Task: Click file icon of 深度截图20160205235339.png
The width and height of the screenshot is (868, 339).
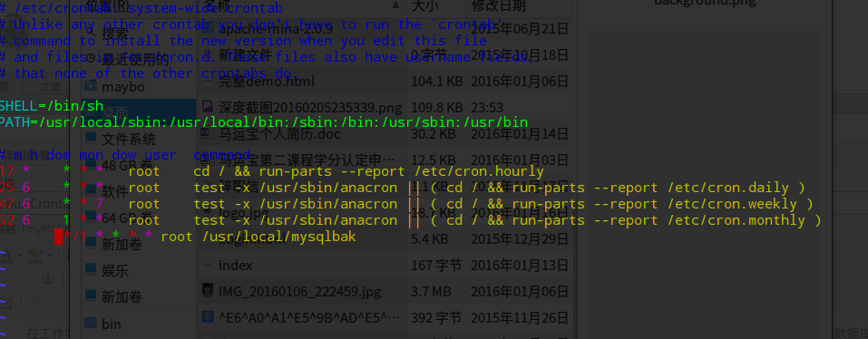Action: point(208,107)
